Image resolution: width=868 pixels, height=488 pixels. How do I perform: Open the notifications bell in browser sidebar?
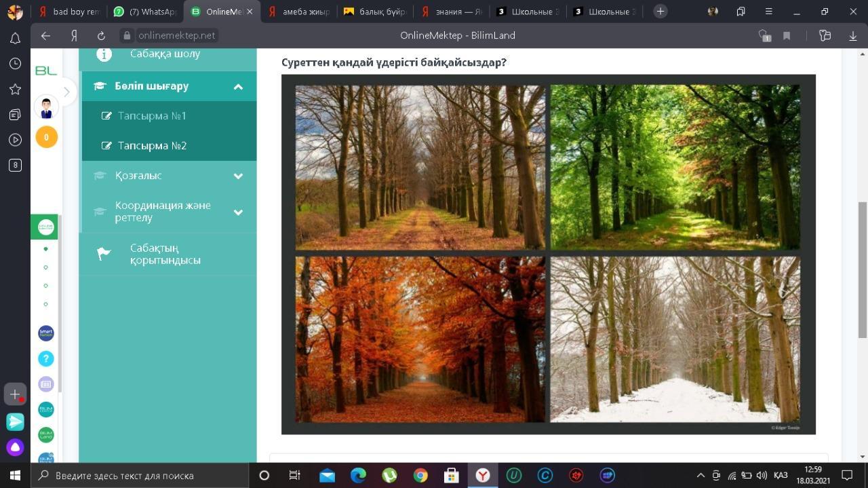(x=15, y=38)
